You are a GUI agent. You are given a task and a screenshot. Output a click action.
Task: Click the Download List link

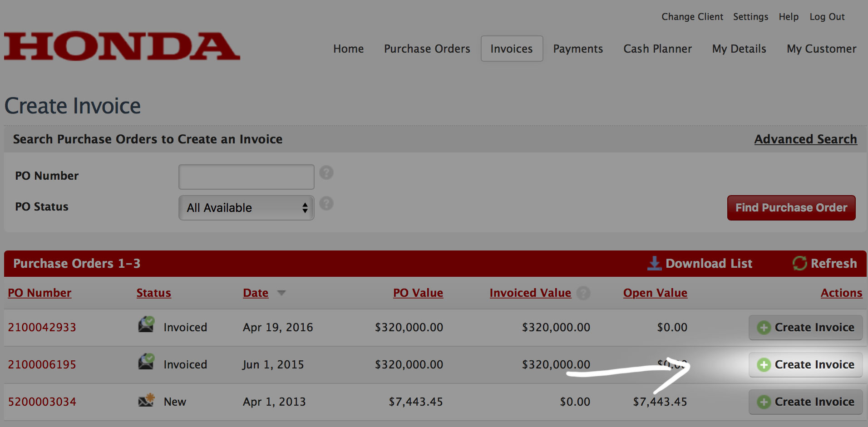[709, 263]
